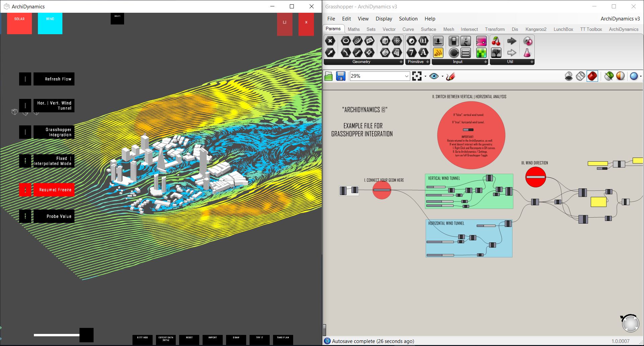Turn off preview with hidden geometry icon
The height and width of the screenshot is (346, 644).
[569, 76]
